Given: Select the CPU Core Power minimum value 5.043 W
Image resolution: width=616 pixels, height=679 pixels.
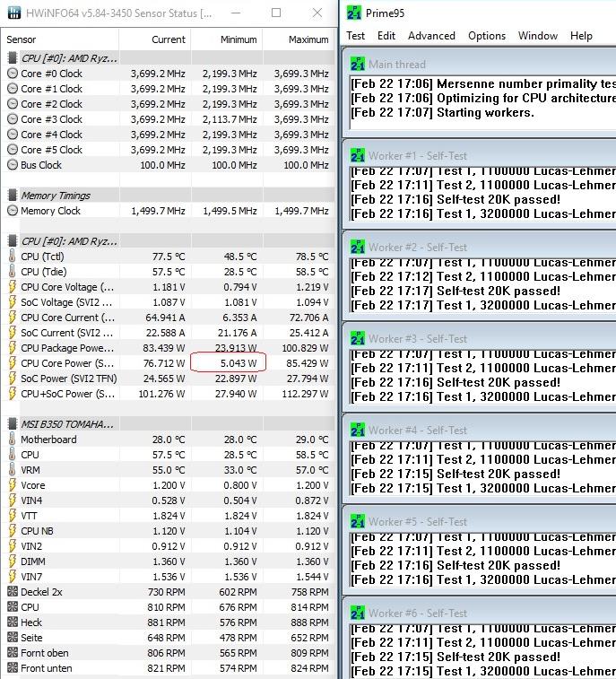Looking at the screenshot, I should point(239,363).
